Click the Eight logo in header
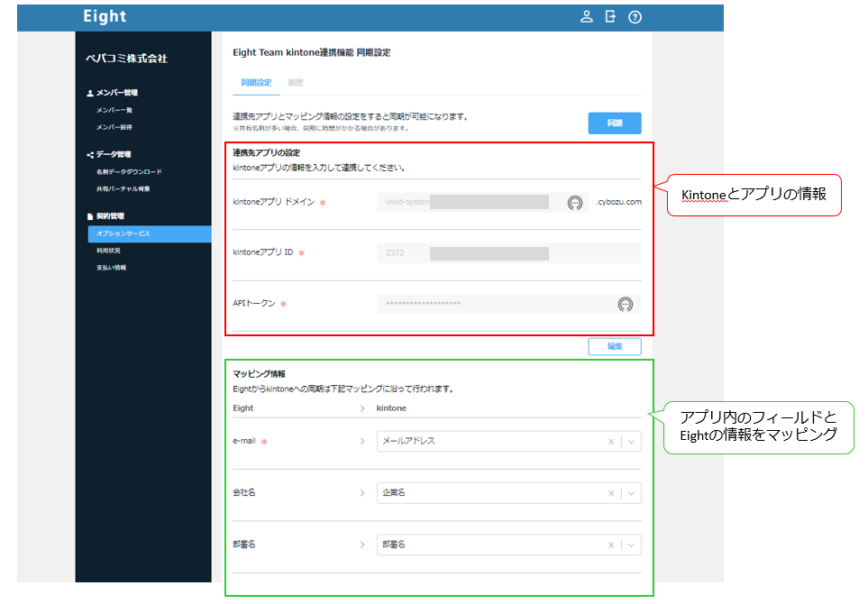Screen dimensions: 868x604 105,17
